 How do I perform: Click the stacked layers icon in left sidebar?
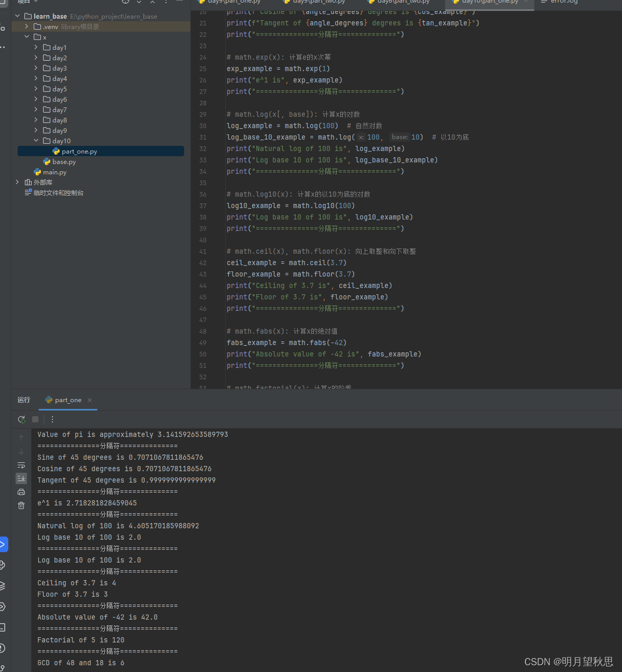click(3, 586)
